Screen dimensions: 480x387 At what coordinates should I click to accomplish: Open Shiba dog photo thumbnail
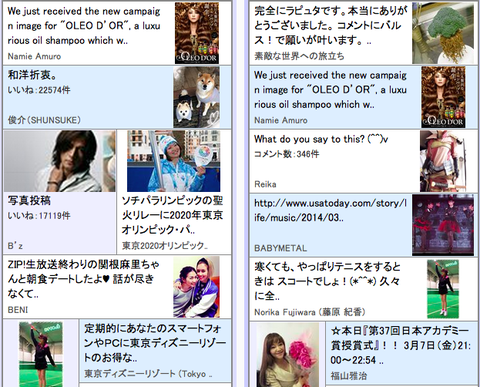196,97
